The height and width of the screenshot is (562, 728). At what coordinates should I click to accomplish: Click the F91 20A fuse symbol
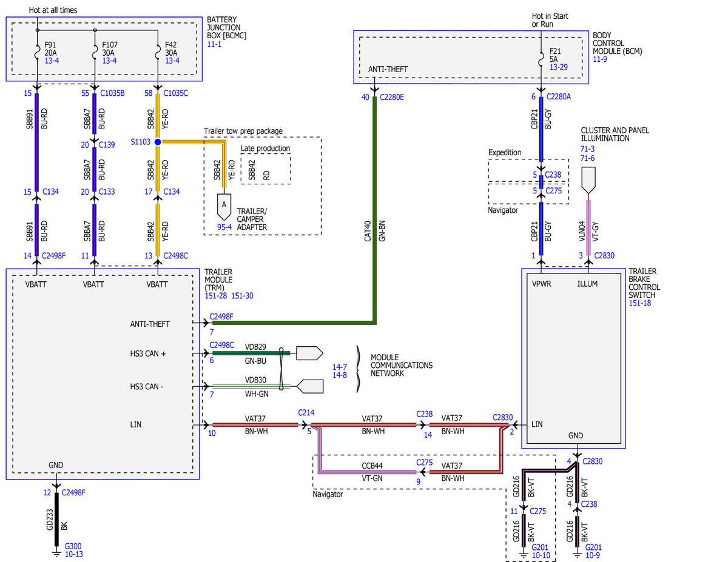point(38,53)
